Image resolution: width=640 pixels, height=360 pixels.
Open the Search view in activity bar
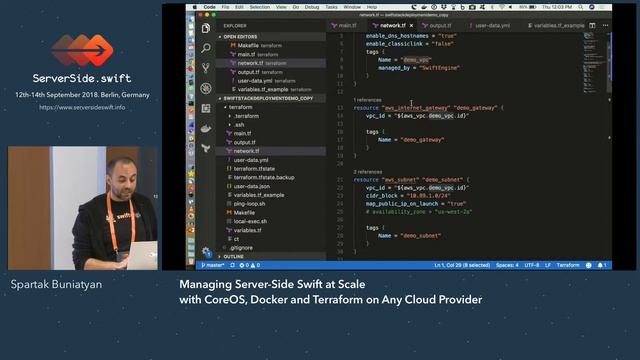pos(206,48)
